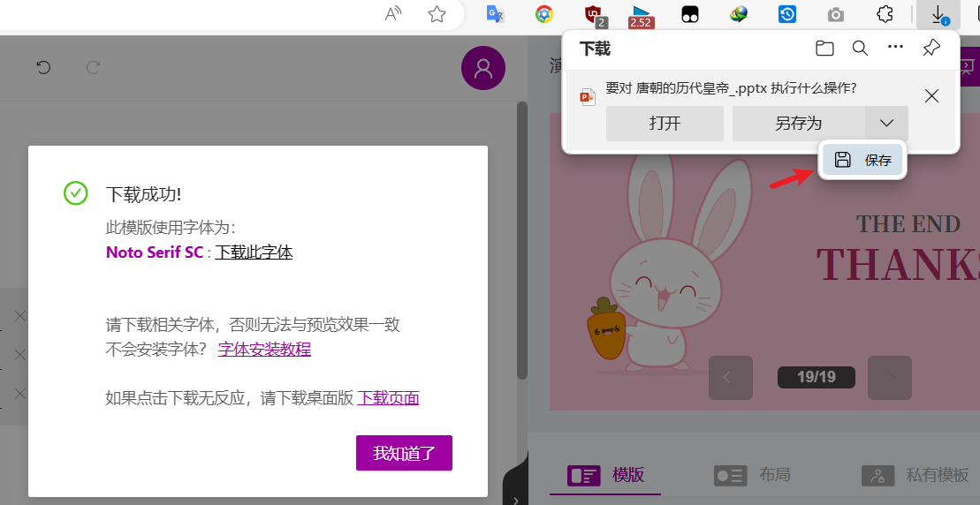
Task: Search downloads with the magnifier icon
Action: (861, 48)
